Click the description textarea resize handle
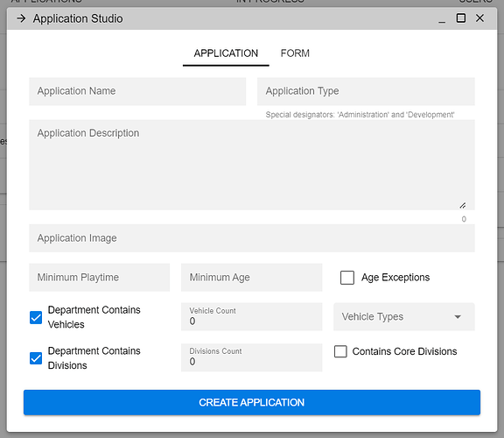The height and width of the screenshot is (438, 504). pos(463,205)
